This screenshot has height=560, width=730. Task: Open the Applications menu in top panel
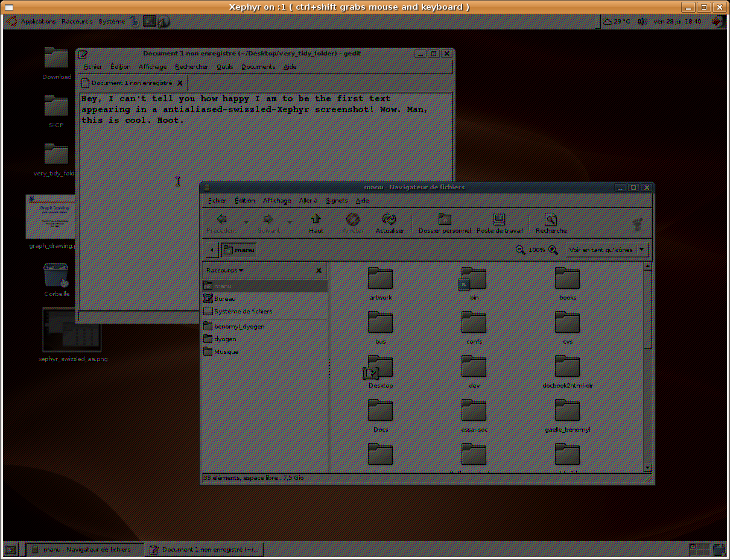37,22
